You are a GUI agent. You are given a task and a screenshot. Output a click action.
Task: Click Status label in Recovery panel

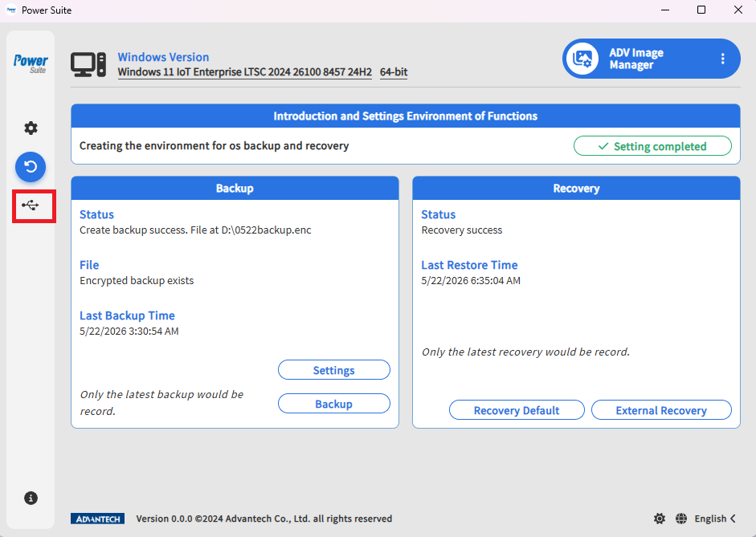coord(439,214)
